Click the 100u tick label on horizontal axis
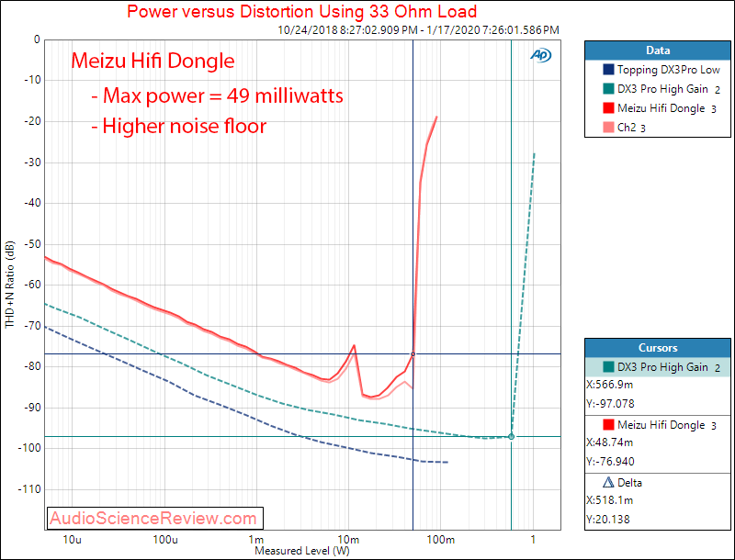The height and width of the screenshot is (560, 735). [165, 540]
